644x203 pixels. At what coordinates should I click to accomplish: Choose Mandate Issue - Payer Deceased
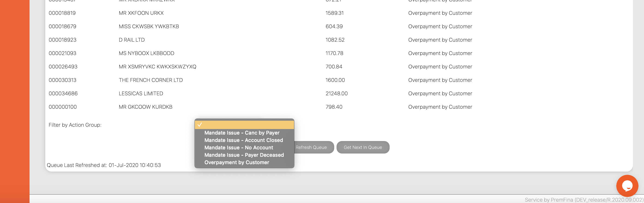pyautogui.click(x=244, y=155)
